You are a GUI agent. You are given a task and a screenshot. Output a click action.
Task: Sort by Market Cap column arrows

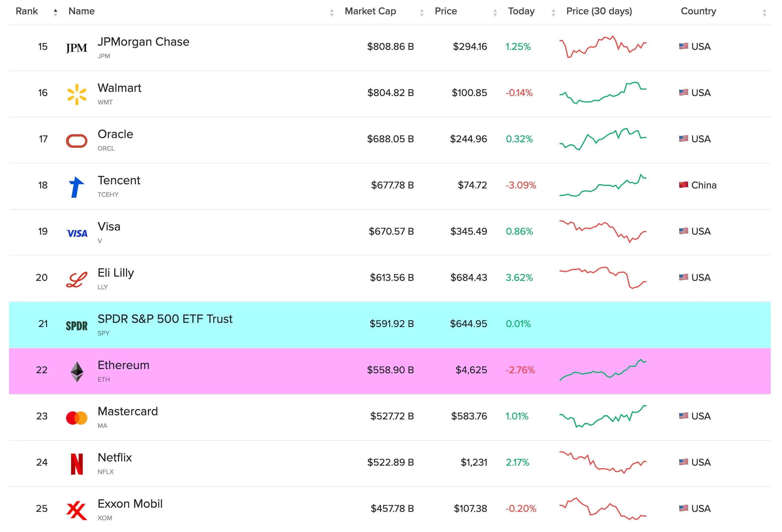click(422, 13)
